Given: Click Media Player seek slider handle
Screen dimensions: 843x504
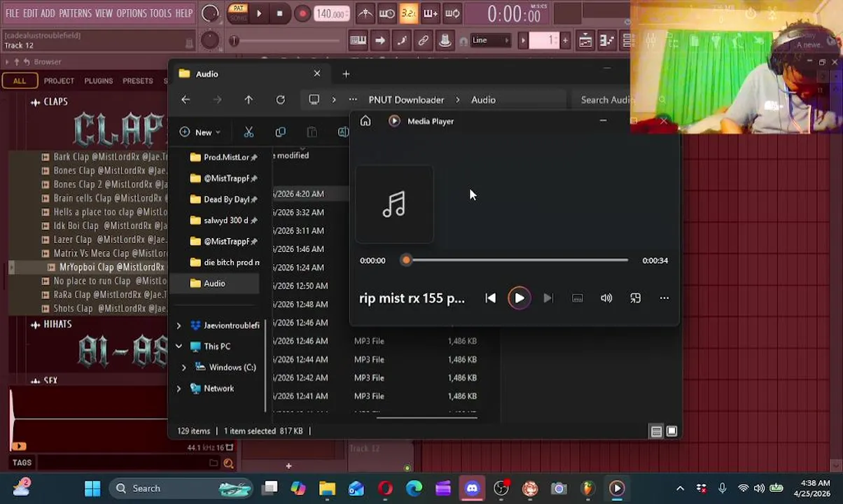Looking at the screenshot, I should tap(406, 260).
